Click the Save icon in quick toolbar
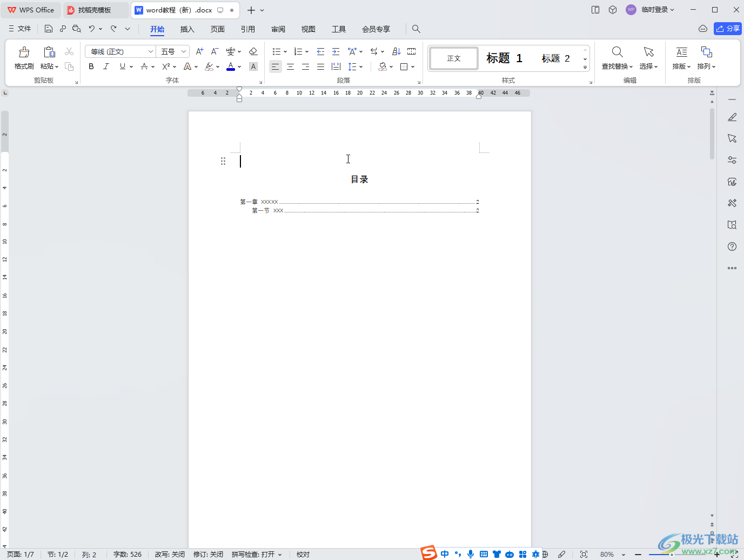The image size is (744, 560). coord(49,29)
